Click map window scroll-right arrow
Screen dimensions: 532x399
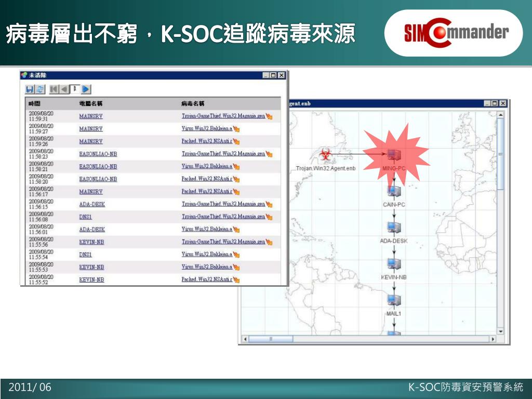[x=493, y=339]
